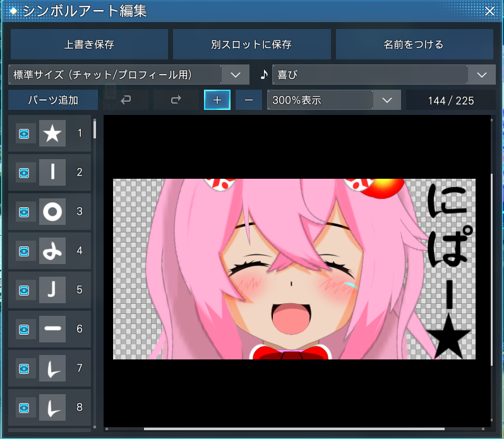Viewport: 504px width, 439px height.
Task: Select the horizontal dash symbol in layer 6
Action: [x=52, y=328]
